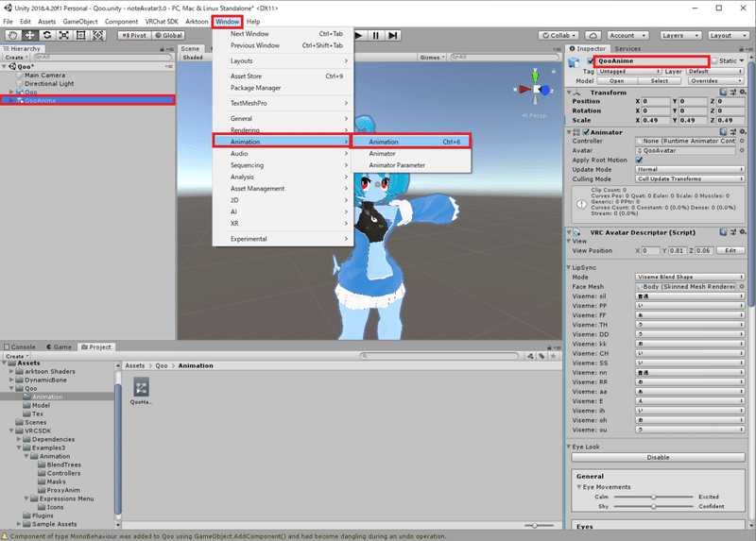Open the Overrides dropdown

tap(715, 80)
